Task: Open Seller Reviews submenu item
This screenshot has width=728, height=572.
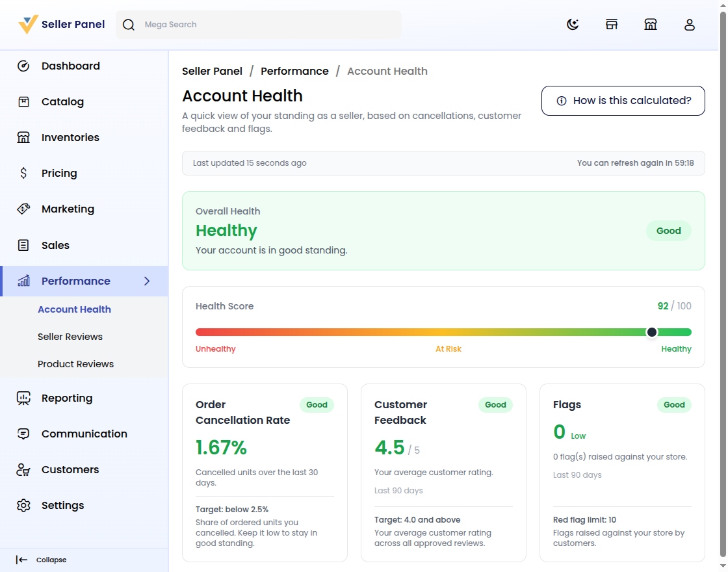Action: tap(70, 337)
